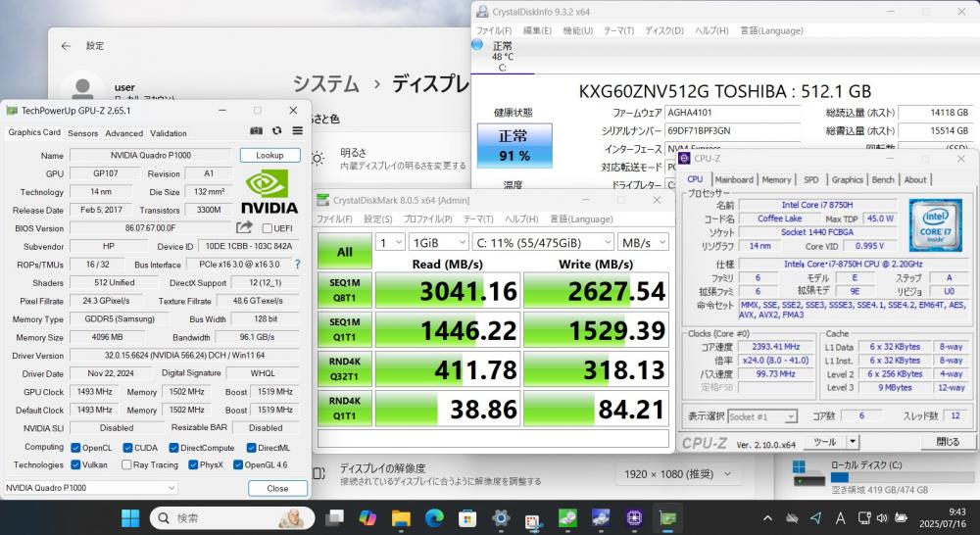Viewport: 980px width, 535px height.
Task: Click the empty status field below CrystalDiskMark results
Action: point(493,439)
